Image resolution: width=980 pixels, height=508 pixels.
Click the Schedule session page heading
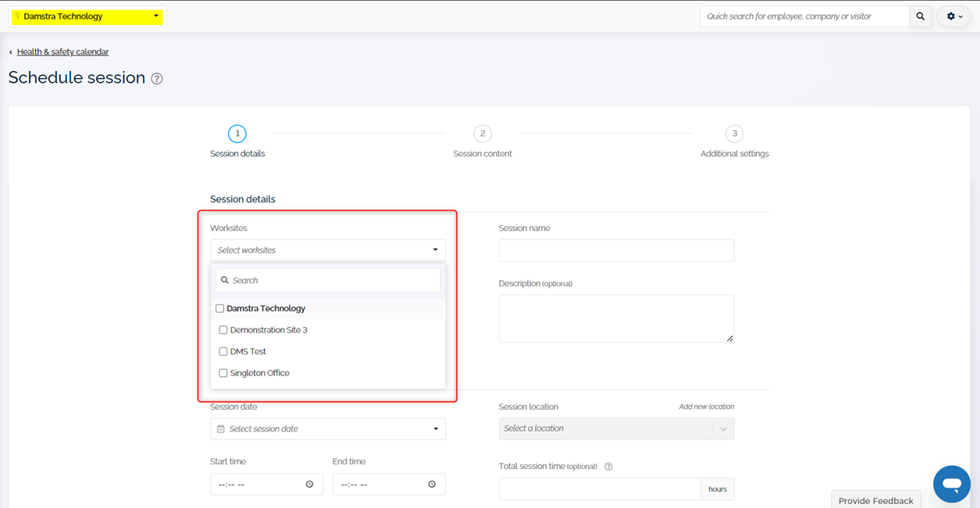click(x=77, y=78)
